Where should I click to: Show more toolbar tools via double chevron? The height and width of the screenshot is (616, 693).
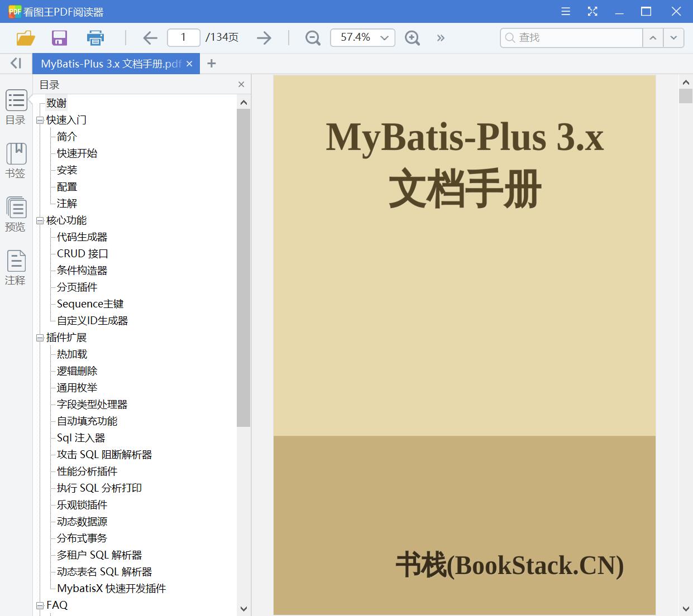pos(441,38)
